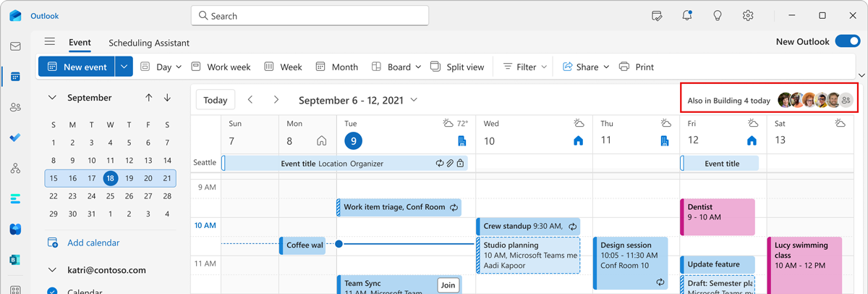The image size is (868, 294).
Task: Turn off the New Outlook toggle
Action: (x=846, y=41)
